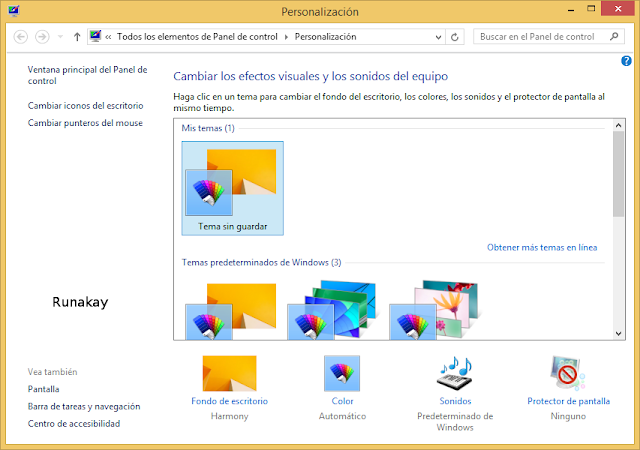Close the Personalización window
The image size is (640, 450).
pyautogui.click(x=618, y=9)
